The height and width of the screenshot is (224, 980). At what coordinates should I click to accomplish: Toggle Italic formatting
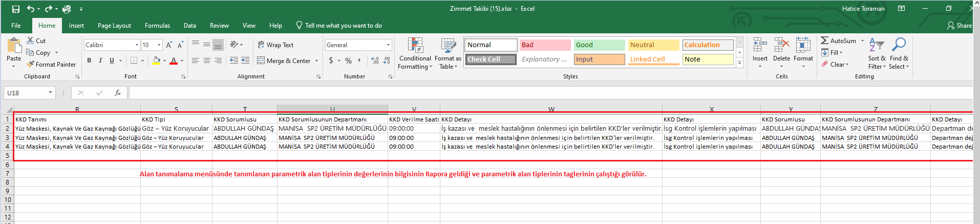[x=100, y=61]
